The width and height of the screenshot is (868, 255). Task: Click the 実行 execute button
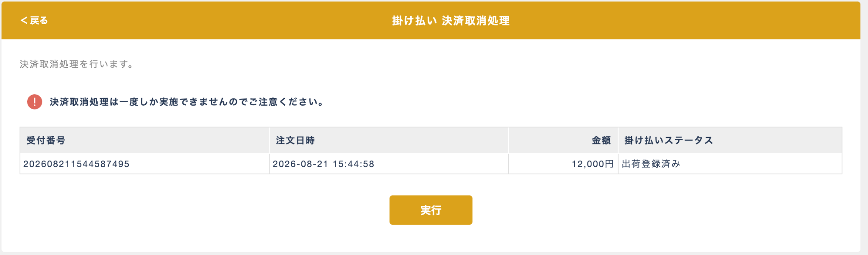point(431,210)
